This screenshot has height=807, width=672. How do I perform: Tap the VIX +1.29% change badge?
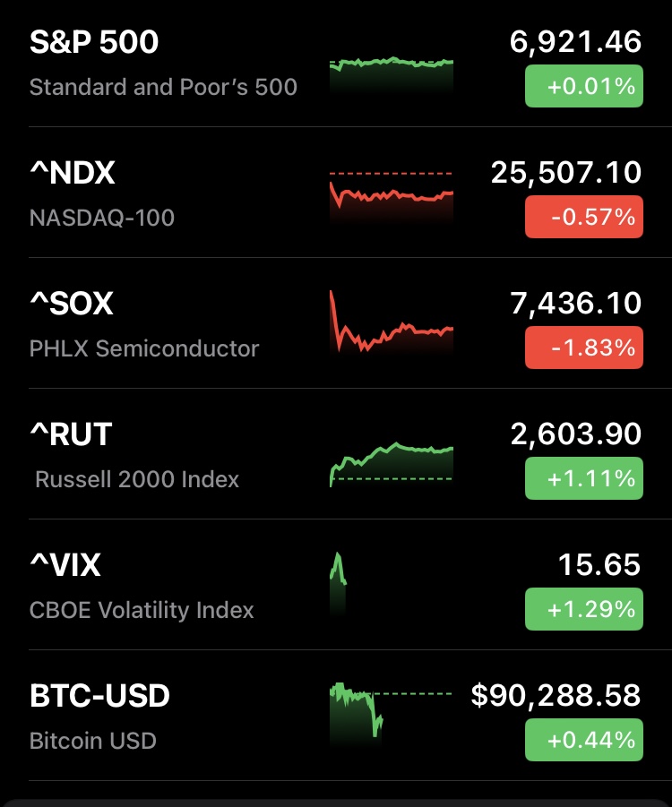[x=583, y=609]
